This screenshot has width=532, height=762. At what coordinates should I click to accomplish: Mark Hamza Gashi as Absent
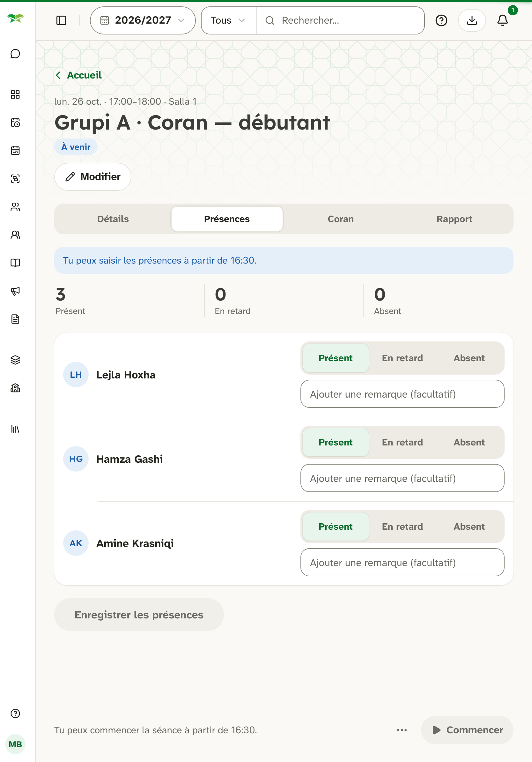469,442
